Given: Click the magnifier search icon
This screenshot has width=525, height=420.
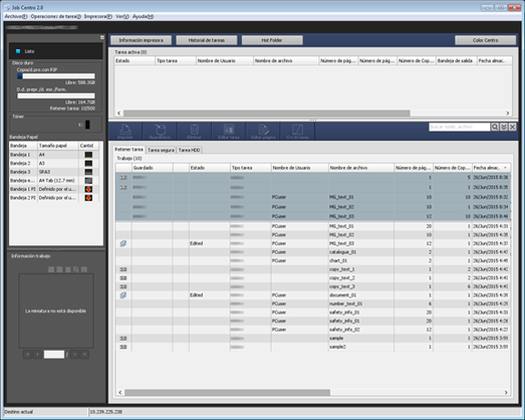Looking at the screenshot, I should click(x=495, y=127).
